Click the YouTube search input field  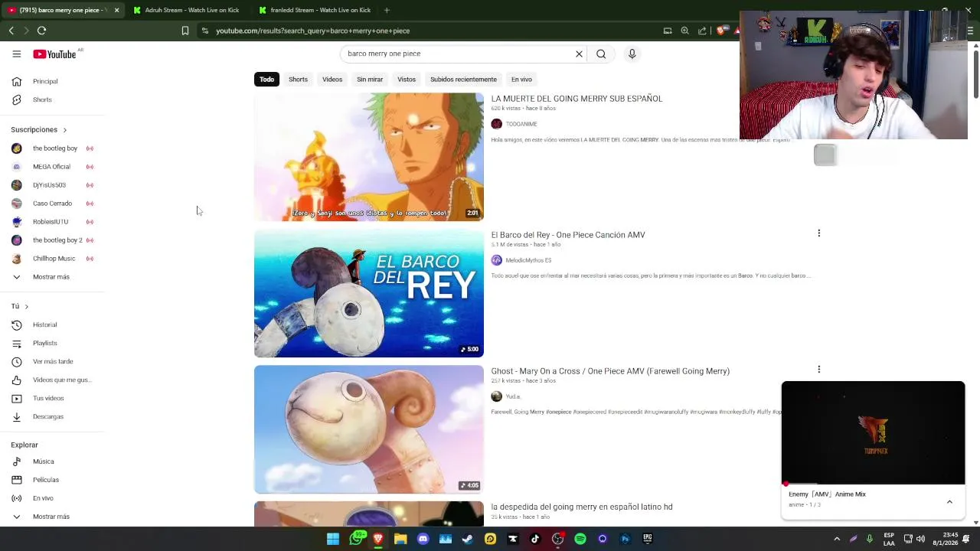(x=458, y=54)
